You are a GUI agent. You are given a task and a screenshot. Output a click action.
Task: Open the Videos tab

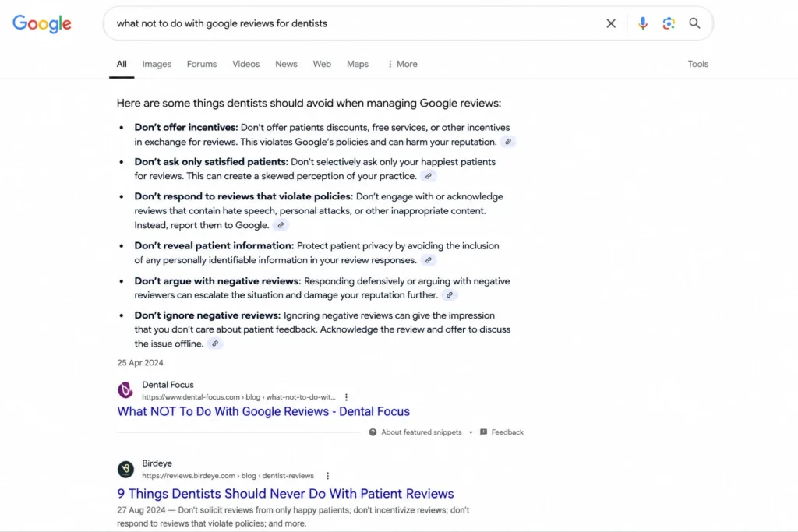pyautogui.click(x=245, y=64)
